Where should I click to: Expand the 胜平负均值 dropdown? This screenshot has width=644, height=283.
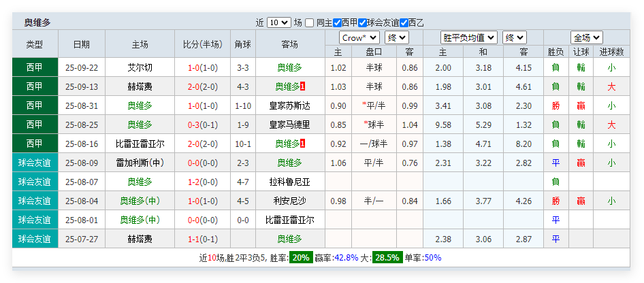[x=469, y=37]
